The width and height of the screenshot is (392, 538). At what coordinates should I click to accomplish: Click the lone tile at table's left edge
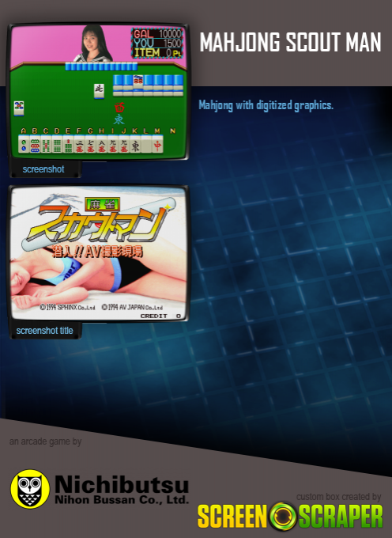click(19, 108)
